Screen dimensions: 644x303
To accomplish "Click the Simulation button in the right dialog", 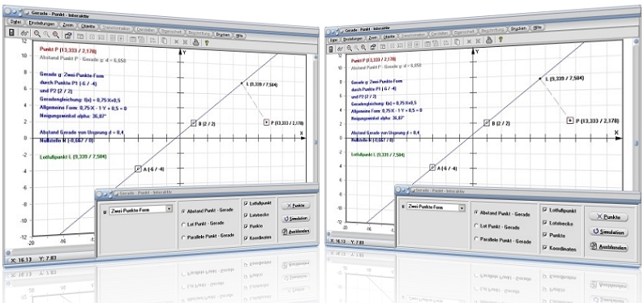I will click(x=608, y=232).
